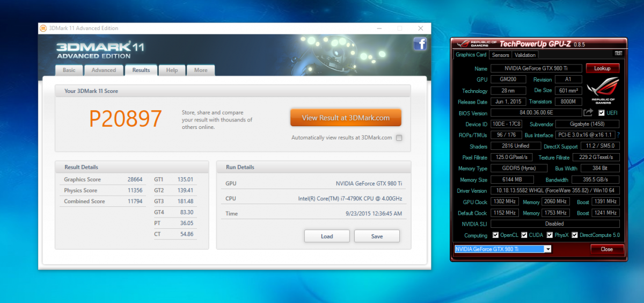Open the More tab
The height and width of the screenshot is (303, 644).
(201, 70)
